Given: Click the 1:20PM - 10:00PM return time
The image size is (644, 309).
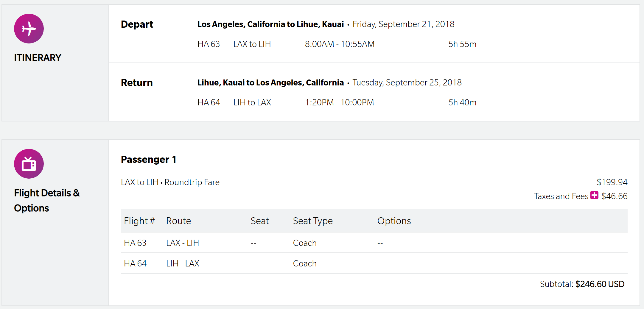Looking at the screenshot, I should 340,103.
